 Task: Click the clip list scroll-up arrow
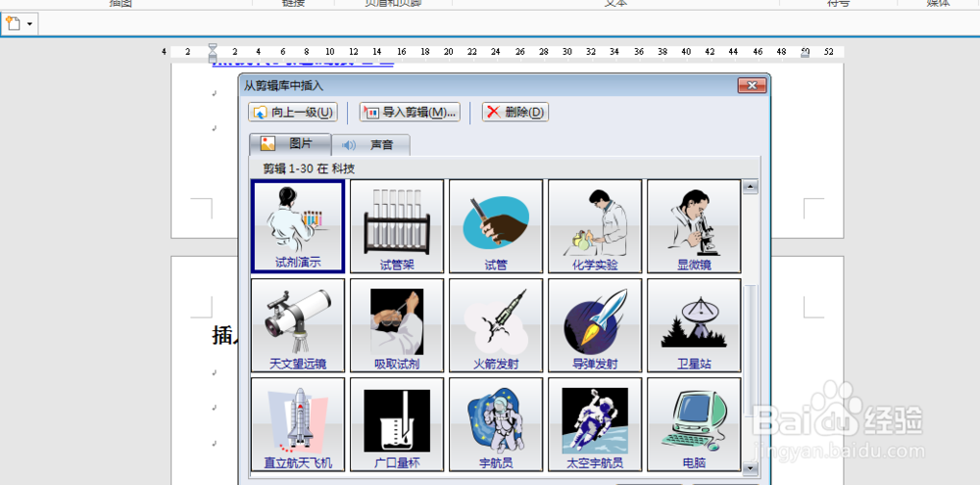click(x=751, y=186)
